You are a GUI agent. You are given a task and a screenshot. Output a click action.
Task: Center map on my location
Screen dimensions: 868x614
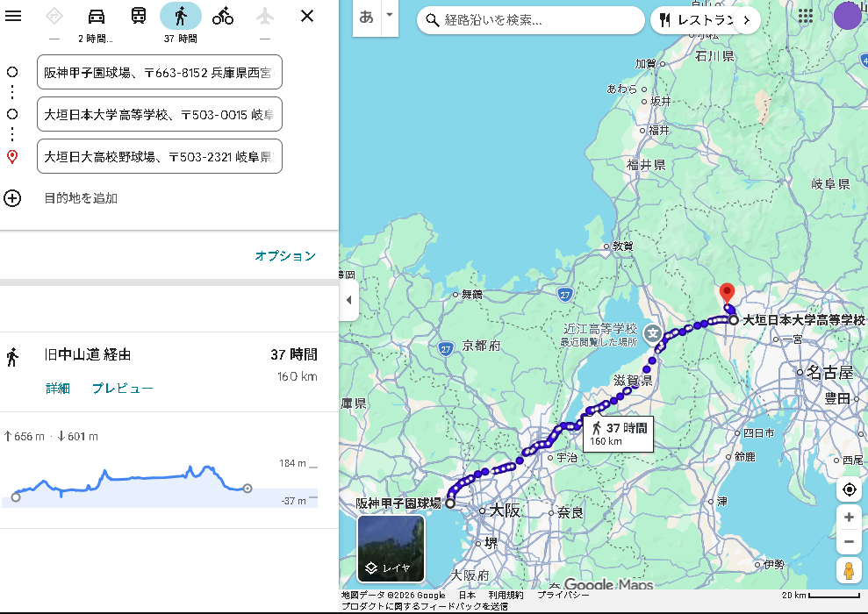click(849, 489)
